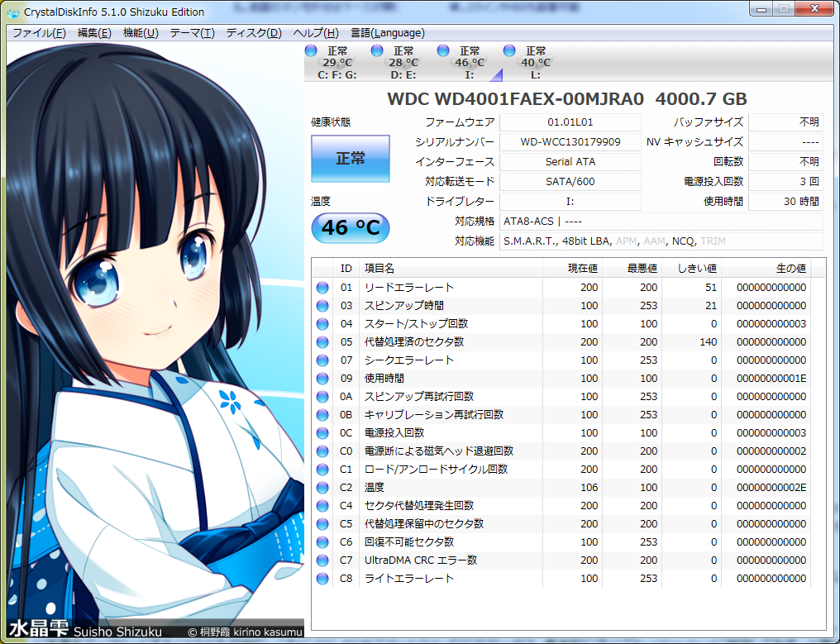
Task: Open the 編集(E) menu
Action: [x=94, y=33]
